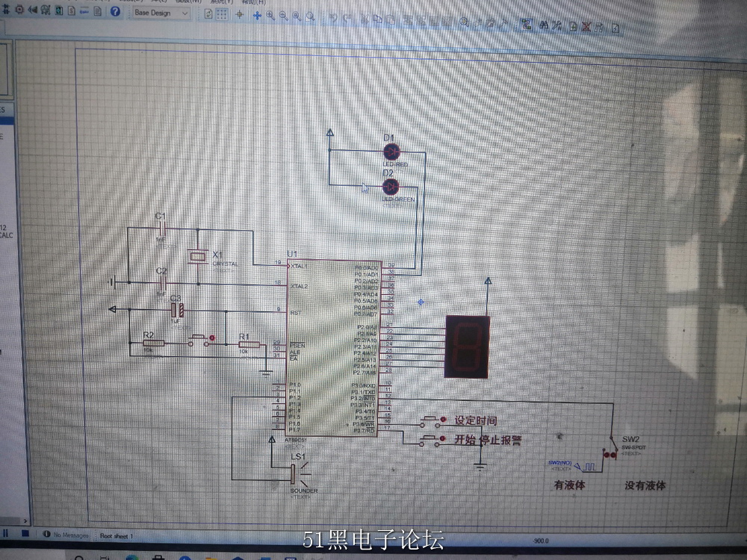Click the Zoom To View Entire Sheet icon

pyautogui.click(x=297, y=16)
